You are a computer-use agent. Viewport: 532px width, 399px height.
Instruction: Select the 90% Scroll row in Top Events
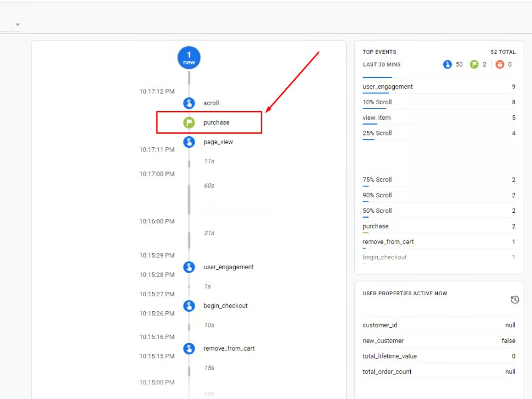pyautogui.click(x=439, y=195)
